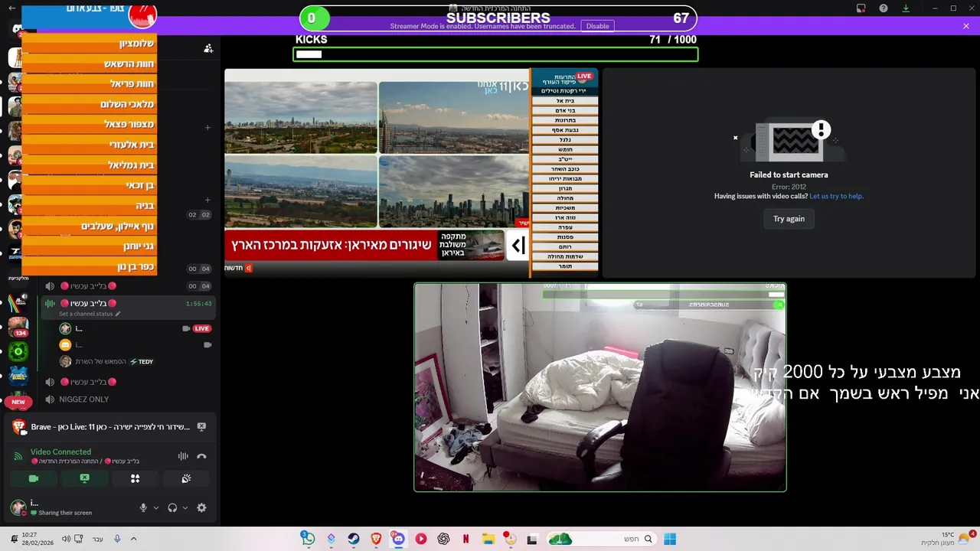Open the Discord inbox icon in the title bar
980x551 pixels.
(x=861, y=8)
